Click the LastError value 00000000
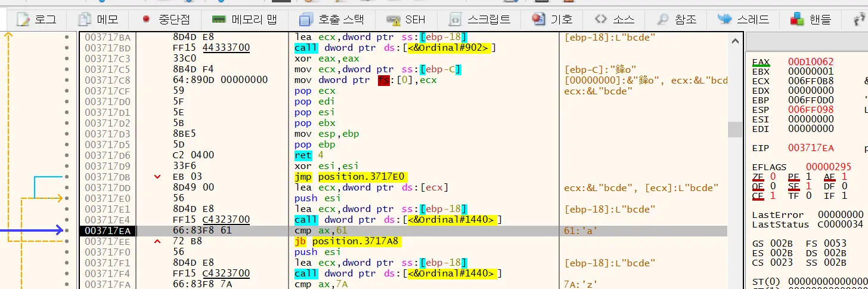This screenshot has height=289, width=868. pos(841,214)
